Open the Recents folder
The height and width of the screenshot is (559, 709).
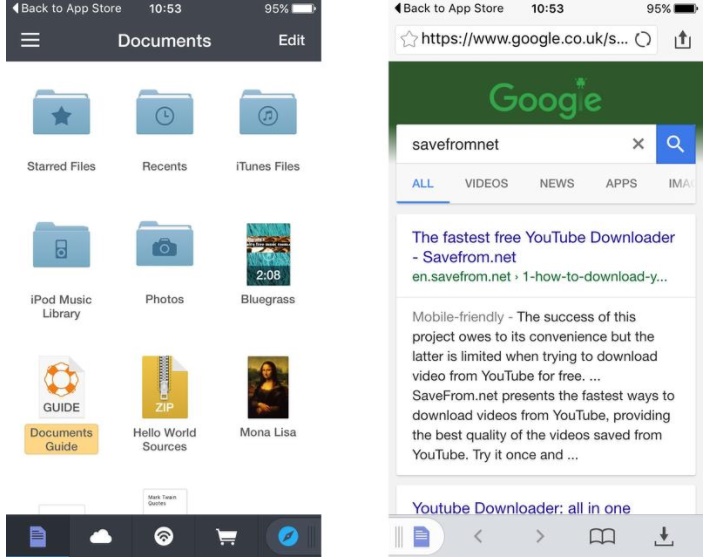click(x=165, y=112)
